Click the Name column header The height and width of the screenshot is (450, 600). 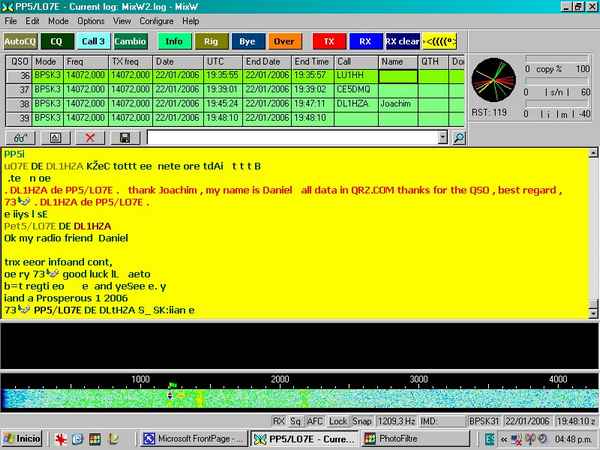pos(398,62)
